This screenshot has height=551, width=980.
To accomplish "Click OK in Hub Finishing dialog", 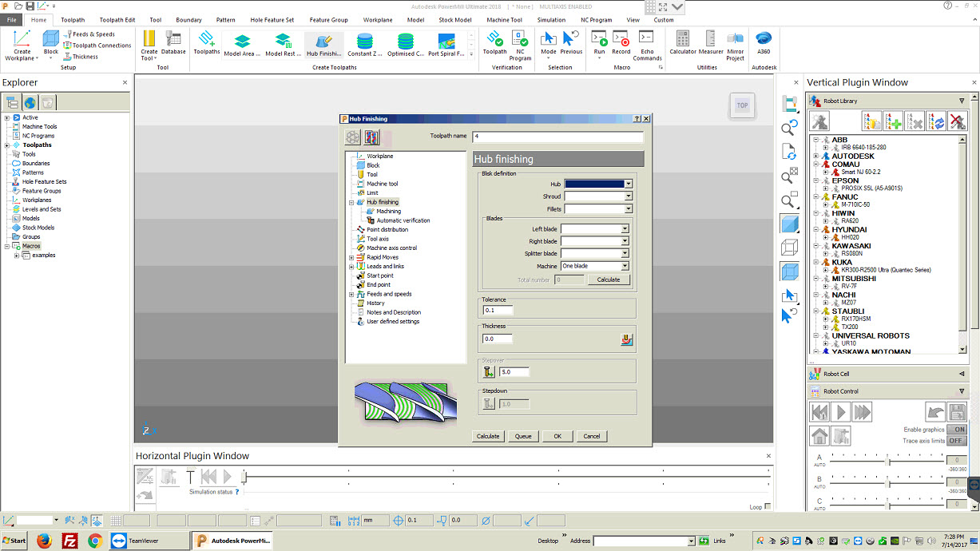I will pos(557,436).
